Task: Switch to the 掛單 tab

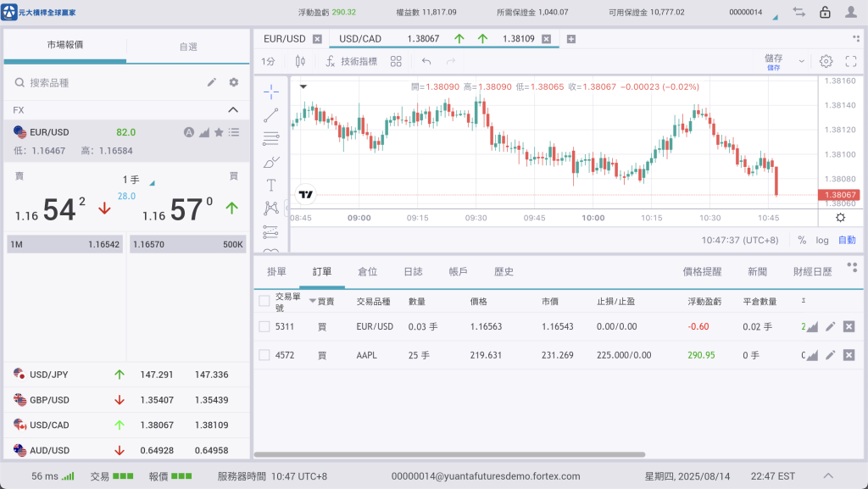Action: [276, 271]
